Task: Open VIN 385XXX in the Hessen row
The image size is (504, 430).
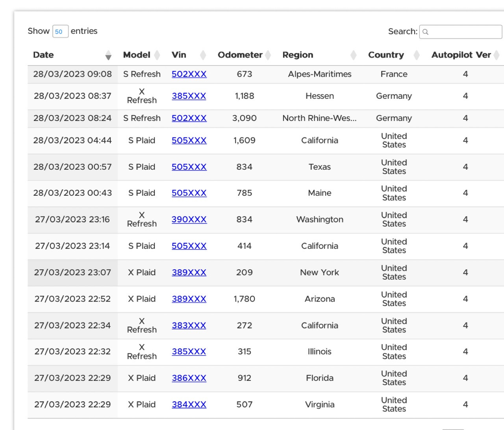Action: 189,96
